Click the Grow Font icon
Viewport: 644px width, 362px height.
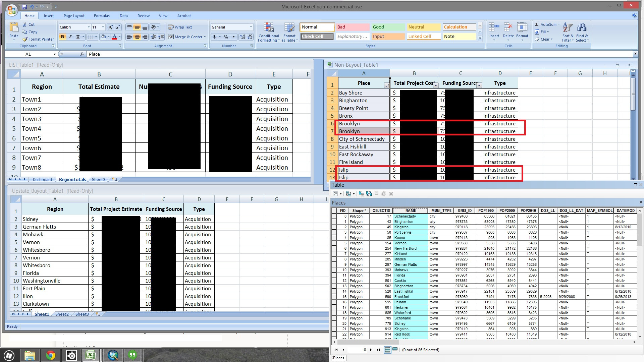click(x=111, y=27)
